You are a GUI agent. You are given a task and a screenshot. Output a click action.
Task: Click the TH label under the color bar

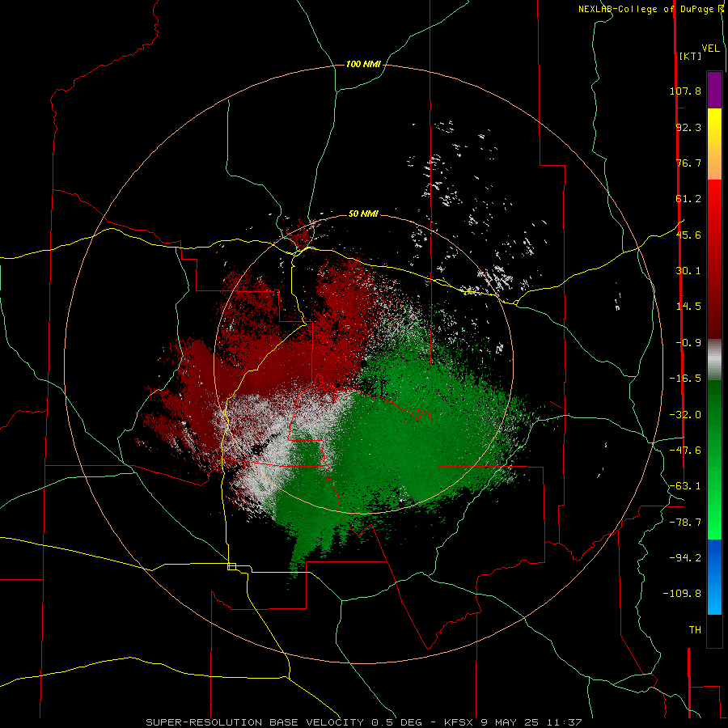point(695,630)
